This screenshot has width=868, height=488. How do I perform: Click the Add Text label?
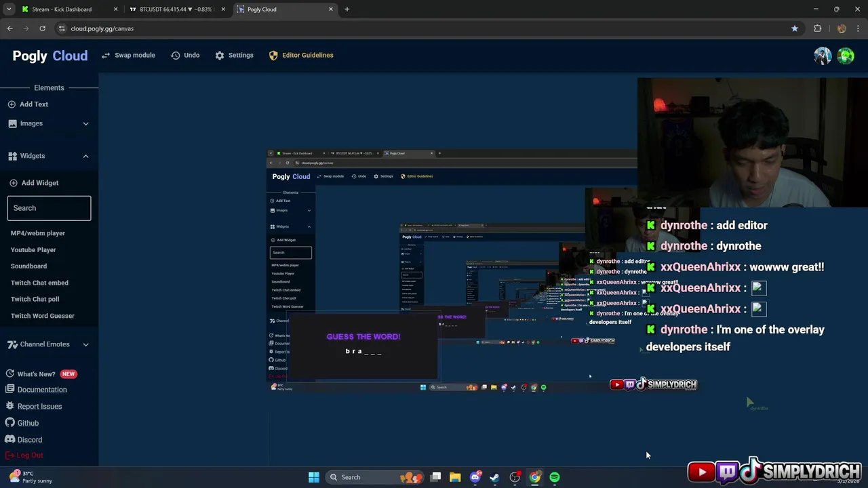click(34, 104)
